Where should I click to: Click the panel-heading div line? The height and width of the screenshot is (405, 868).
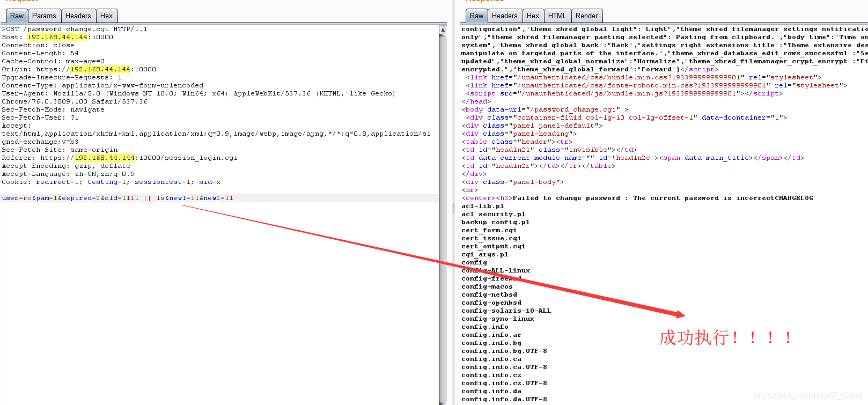click(x=519, y=134)
